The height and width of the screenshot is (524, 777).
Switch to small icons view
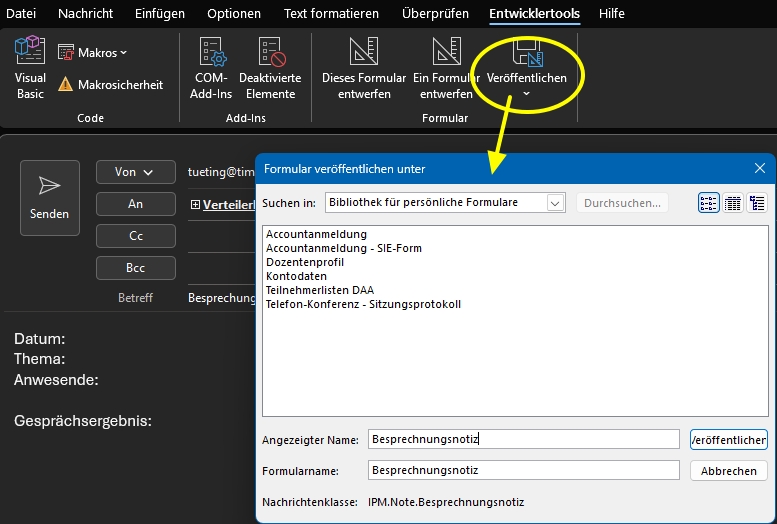coord(709,203)
